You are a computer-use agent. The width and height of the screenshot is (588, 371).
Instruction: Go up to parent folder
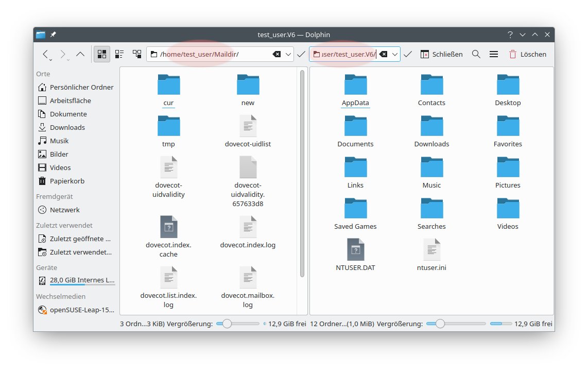80,54
